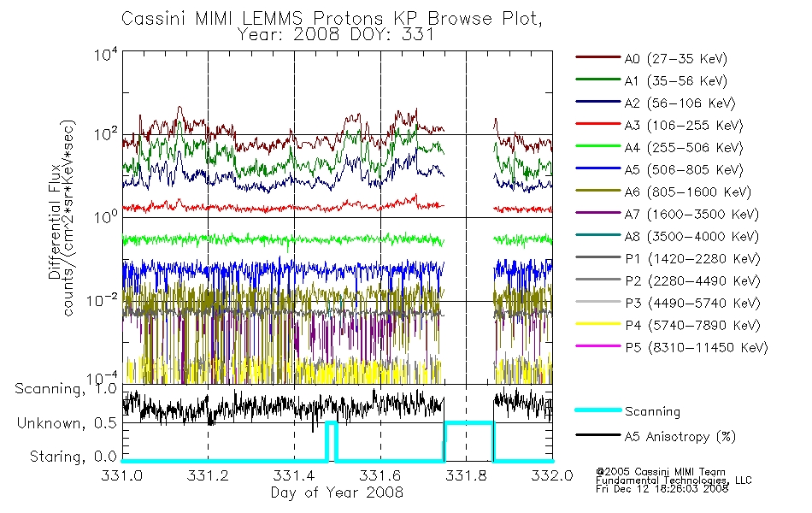Viewport: 812px width, 513px height.
Task: Click the red A3 legend line swatch
Action: [597, 124]
